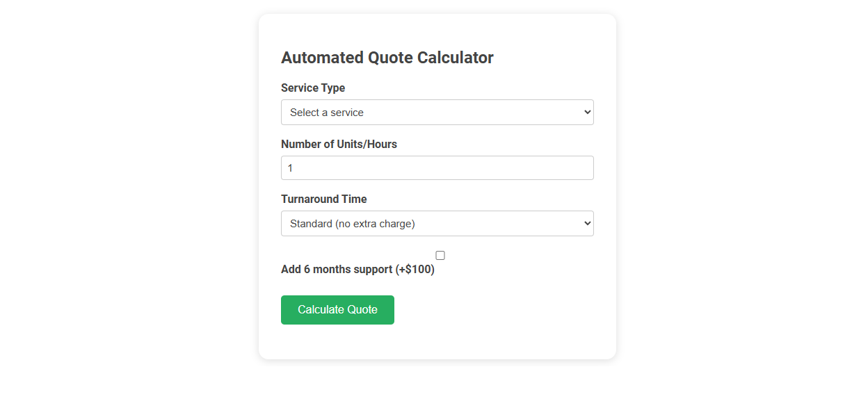
Task: Click the Service Type label
Action: tap(313, 88)
